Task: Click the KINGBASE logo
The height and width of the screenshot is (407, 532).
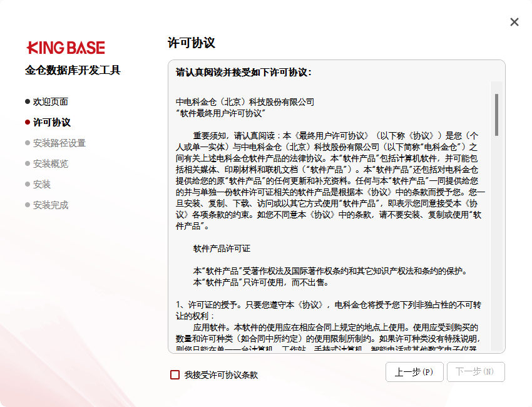Action: (x=66, y=48)
